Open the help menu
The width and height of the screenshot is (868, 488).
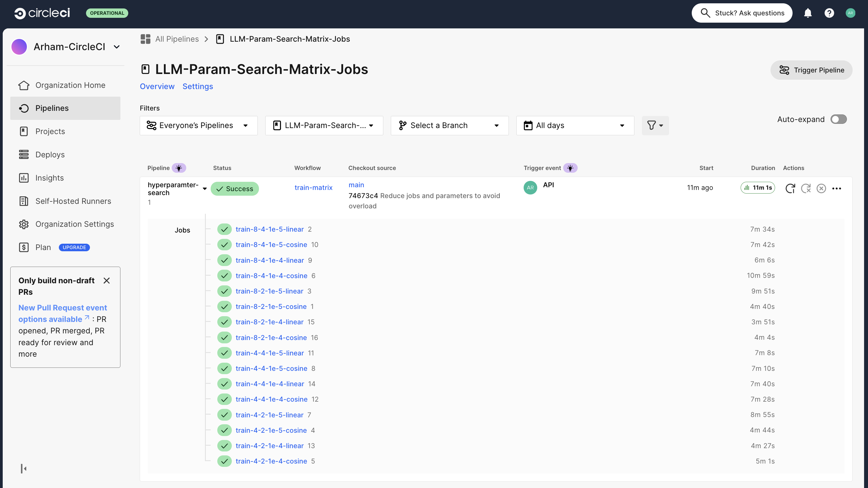[x=829, y=13]
